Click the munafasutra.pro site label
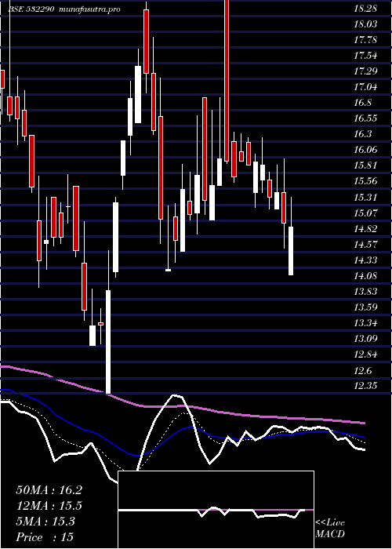The height and width of the screenshot is (549, 392). point(90,9)
